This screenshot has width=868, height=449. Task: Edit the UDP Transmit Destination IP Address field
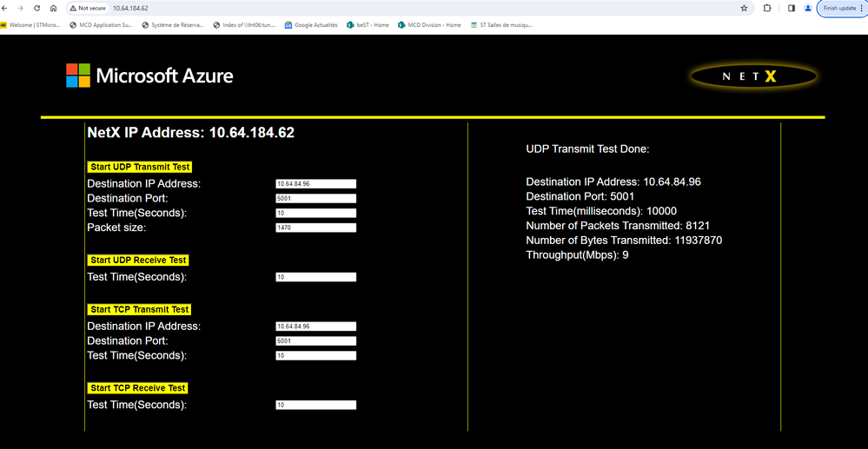[x=316, y=184]
